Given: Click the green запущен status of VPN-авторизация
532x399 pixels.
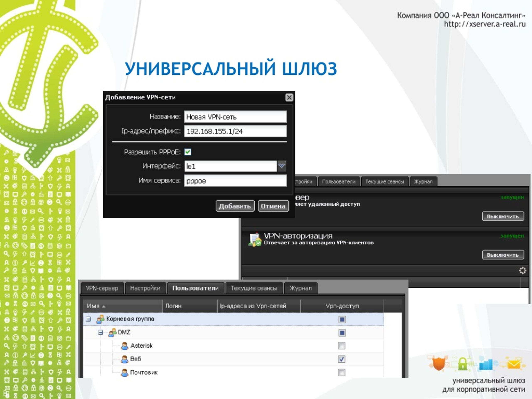Looking at the screenshot, I should 512,236.
